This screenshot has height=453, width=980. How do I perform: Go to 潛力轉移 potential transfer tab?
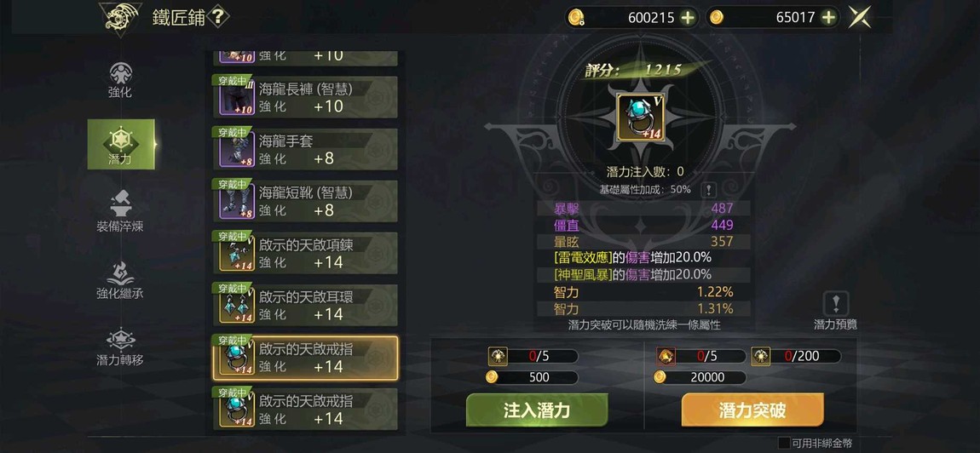coord(120,347)
